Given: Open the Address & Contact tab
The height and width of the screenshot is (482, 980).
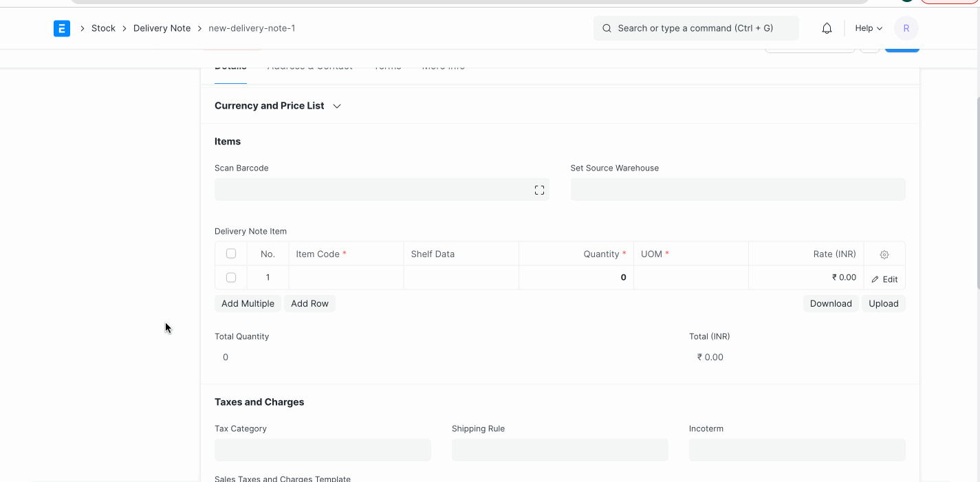Looking at the screenshot, I should pyautogui.click(x=309, y=65).
